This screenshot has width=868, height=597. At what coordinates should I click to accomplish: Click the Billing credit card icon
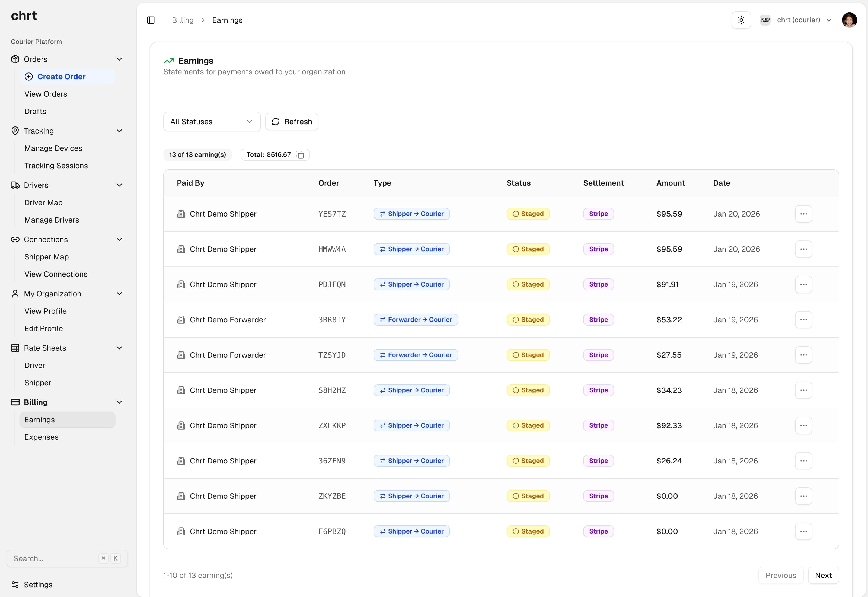pyautogui.click(x=15, y=402)
